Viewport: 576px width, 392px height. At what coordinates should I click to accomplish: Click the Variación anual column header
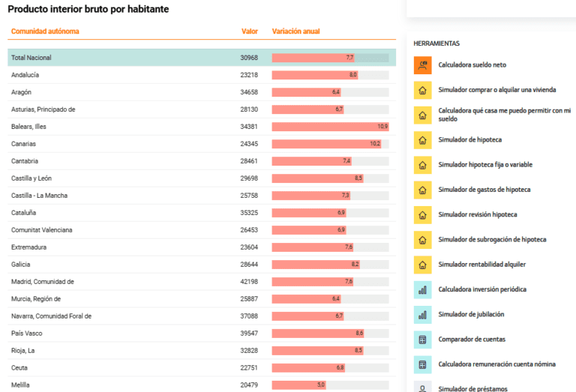(x=295, y=31)
